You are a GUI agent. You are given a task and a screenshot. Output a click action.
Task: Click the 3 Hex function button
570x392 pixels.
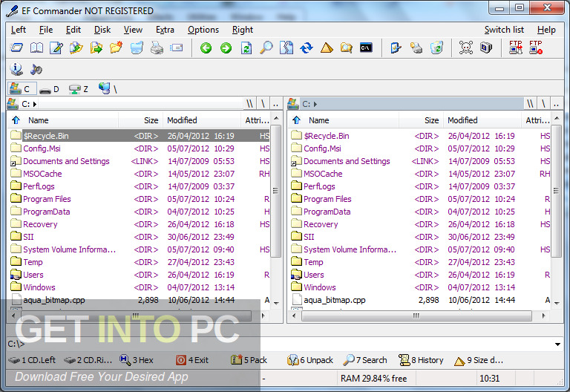pyautogui.click(x=137, y=360)
